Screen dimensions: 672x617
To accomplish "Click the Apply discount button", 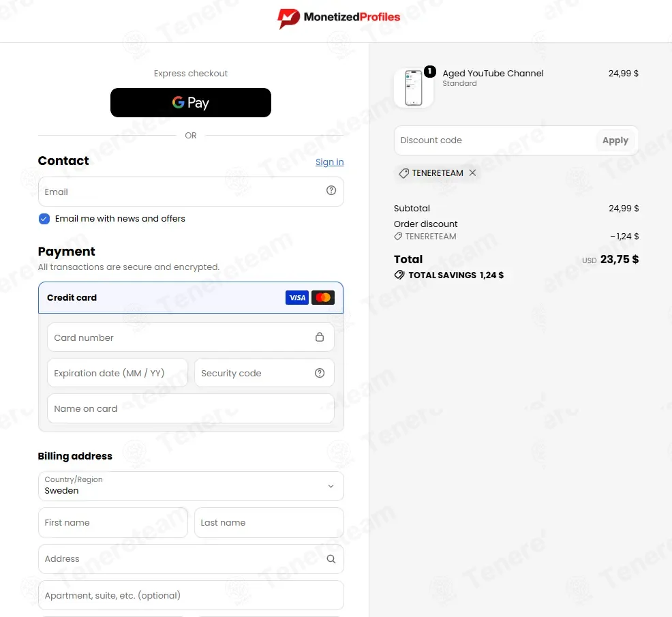I will [x=615, y=140].
